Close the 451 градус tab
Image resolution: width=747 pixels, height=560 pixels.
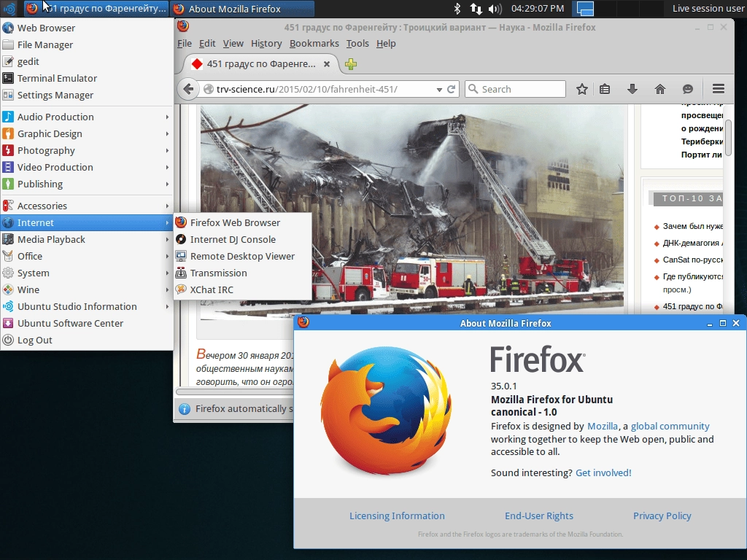[327, 64]
